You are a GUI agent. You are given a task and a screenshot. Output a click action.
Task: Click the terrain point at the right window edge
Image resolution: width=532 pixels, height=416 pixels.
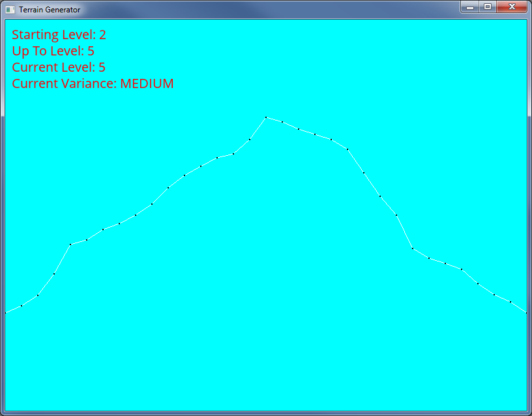point(525,312)
